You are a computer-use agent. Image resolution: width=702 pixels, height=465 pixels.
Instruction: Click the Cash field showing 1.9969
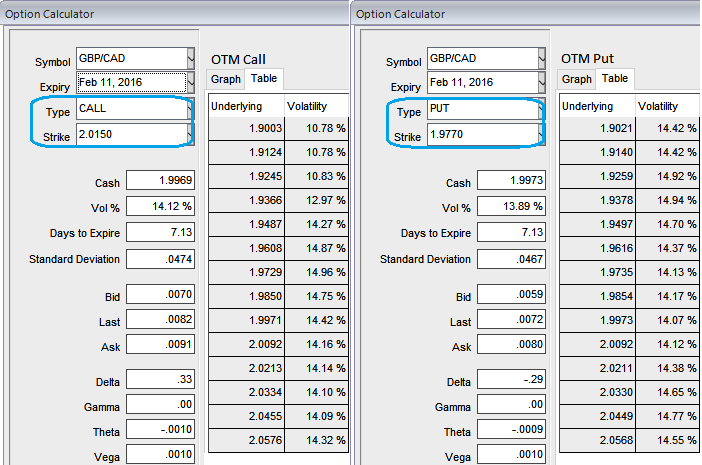[x=161, y=180]
